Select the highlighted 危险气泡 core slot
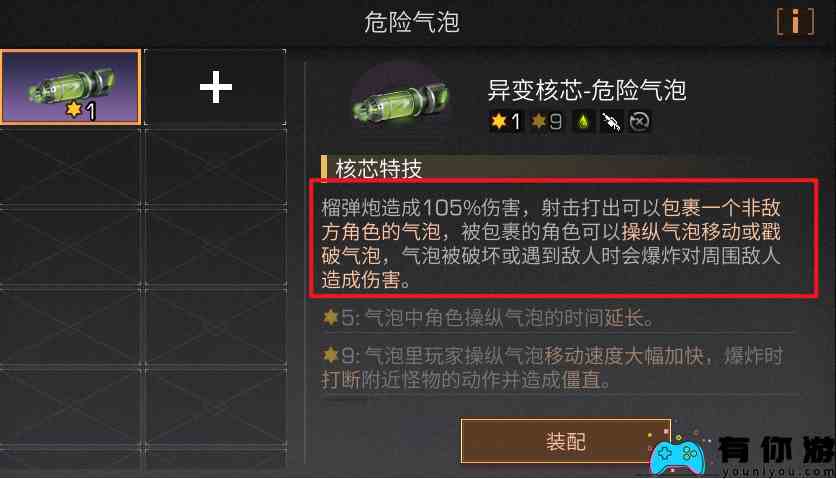Viewport: 836px width, 479px height. point(71,87)
